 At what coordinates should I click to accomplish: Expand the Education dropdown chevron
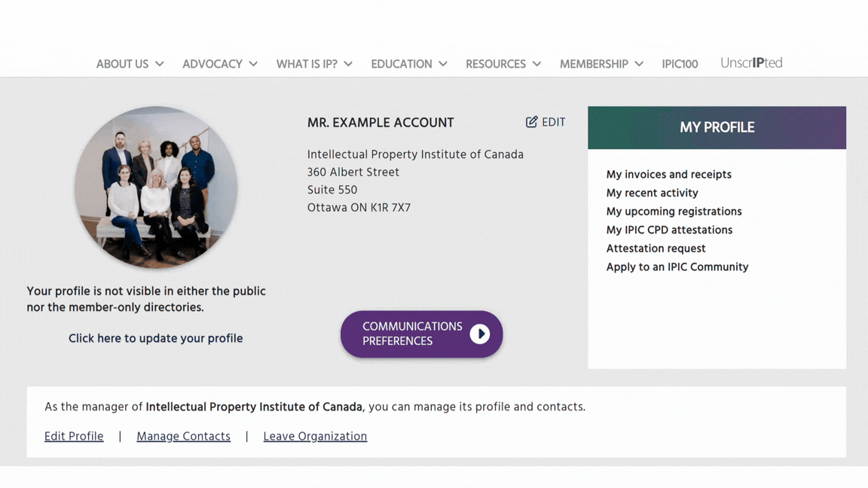443,64
